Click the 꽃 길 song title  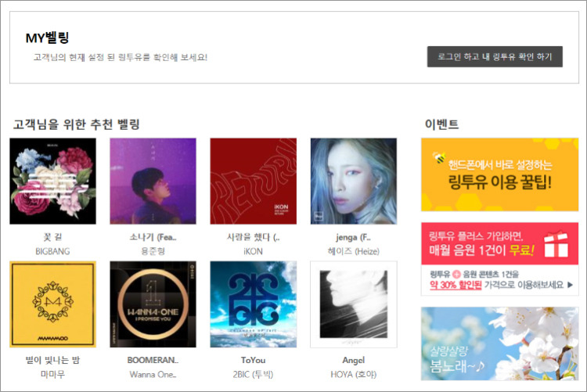tap(52, 237)
